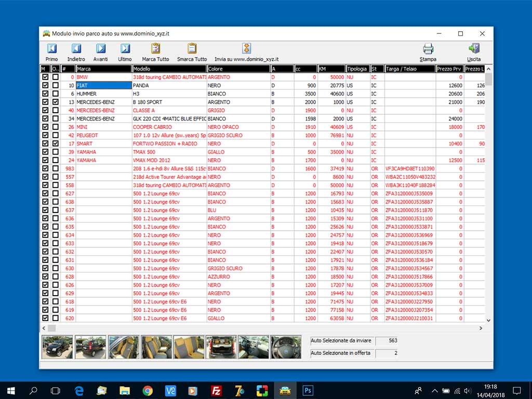532x399 pixels.
Task: Open clock showing 19:18 14/04/2018
Action: point(490,391)
